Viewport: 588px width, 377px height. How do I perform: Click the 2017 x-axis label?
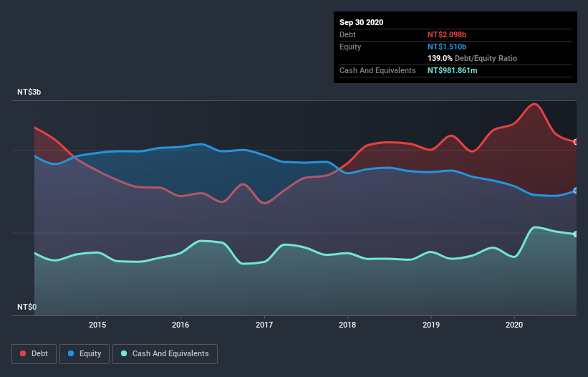click(264, 325)
